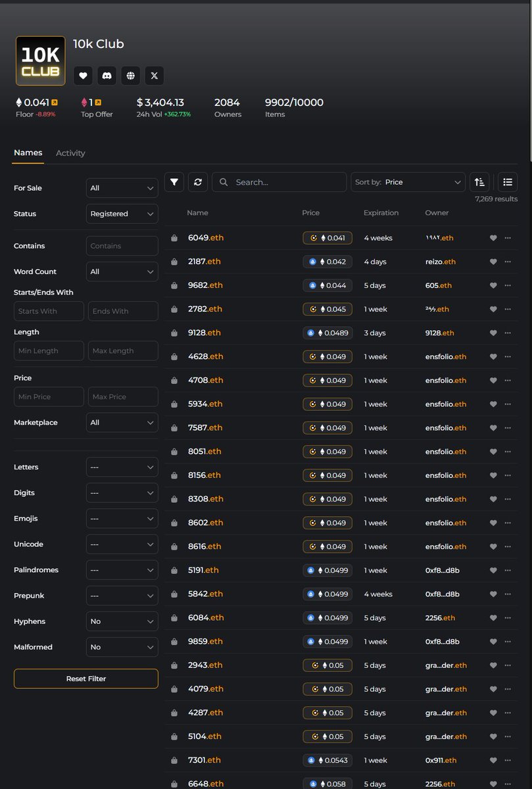532x789 pixels.
Task: Switch to list view layout icon
Action: pos(507,182)
